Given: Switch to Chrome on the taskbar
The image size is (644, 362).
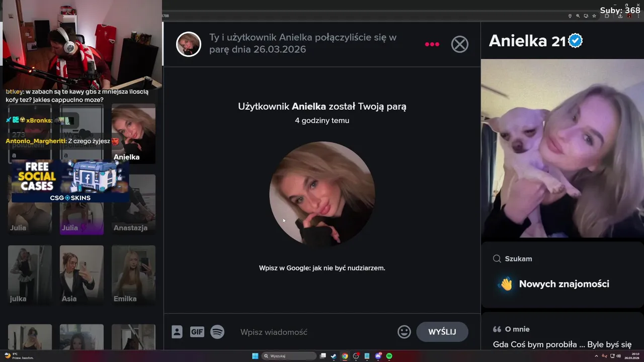Looking at the screenshot, I should (345, 356).
